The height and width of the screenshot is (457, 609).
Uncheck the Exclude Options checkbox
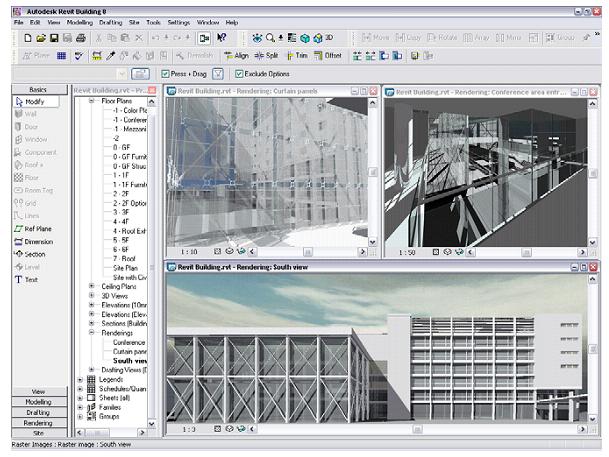coord(238,74)
